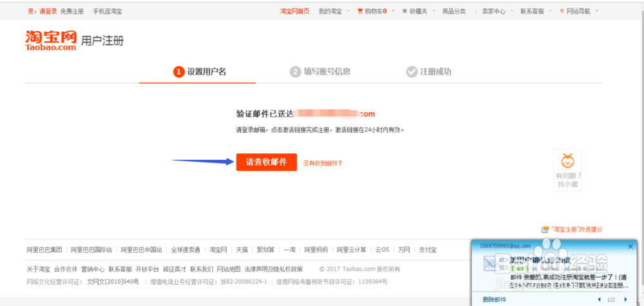The height and width of the screenshot is (306, 644).
Task: Open 法律声明及隐私权政策 link
Action: click(x=274, y=269)
